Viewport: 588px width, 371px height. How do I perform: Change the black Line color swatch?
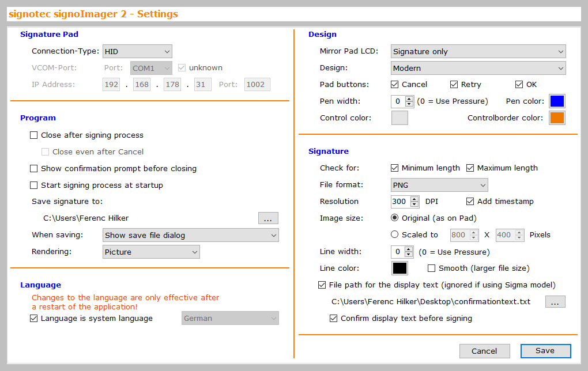[x=399, y=268]
